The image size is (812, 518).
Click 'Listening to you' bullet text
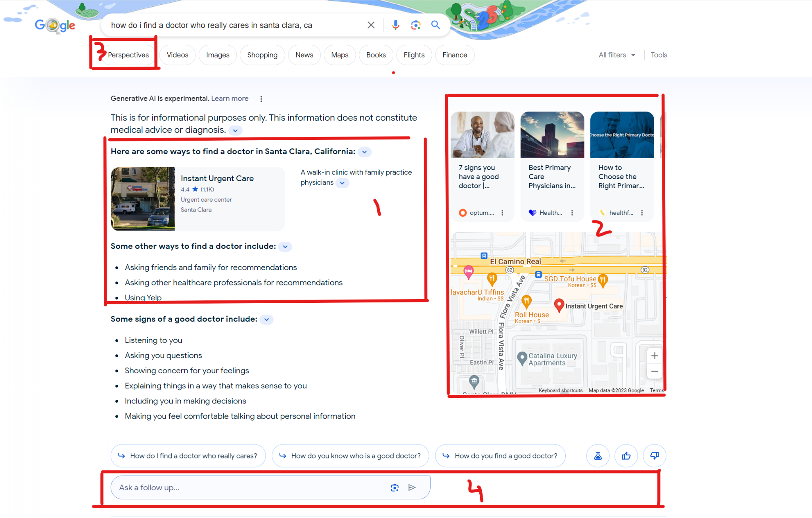tap(153, 340)
